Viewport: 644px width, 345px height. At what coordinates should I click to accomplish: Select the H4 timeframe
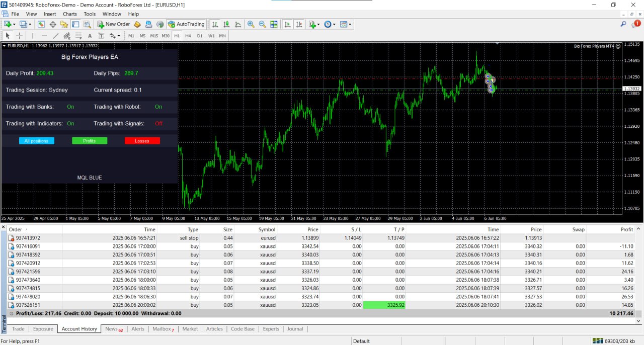(188, 36)
